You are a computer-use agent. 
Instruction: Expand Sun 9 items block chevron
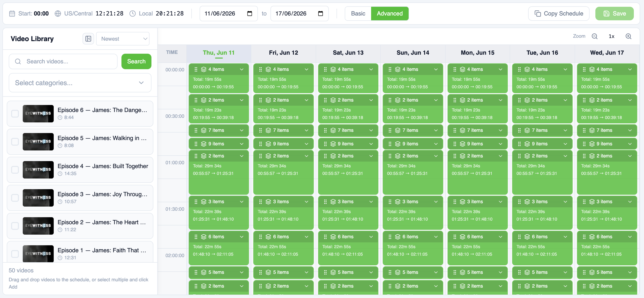click(436, 144)
